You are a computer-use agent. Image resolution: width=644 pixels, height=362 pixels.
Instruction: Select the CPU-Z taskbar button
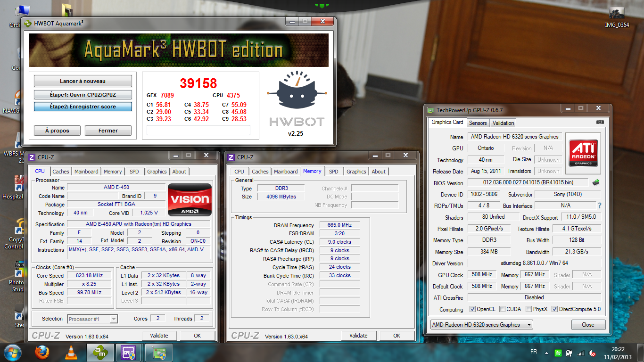(x=129, y=352)
